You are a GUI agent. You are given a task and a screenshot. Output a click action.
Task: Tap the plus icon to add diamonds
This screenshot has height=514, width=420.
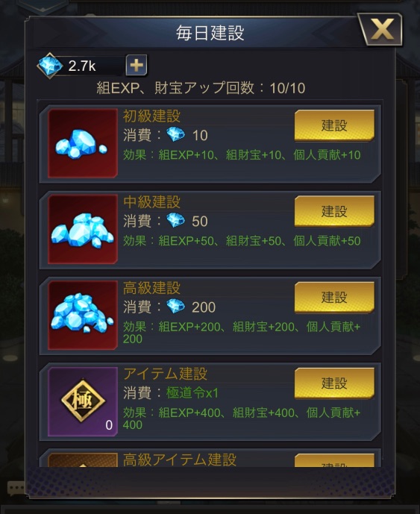click(x=137, y=65)
